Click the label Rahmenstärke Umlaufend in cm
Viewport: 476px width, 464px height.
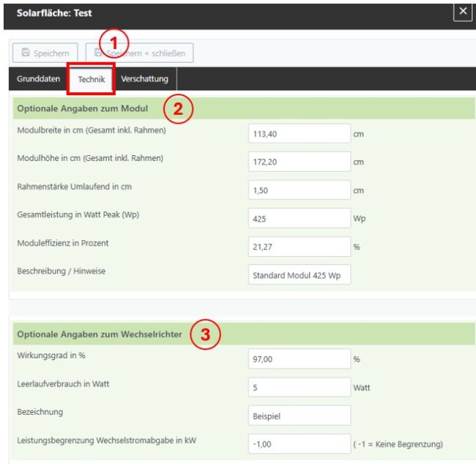pos(75,187)
